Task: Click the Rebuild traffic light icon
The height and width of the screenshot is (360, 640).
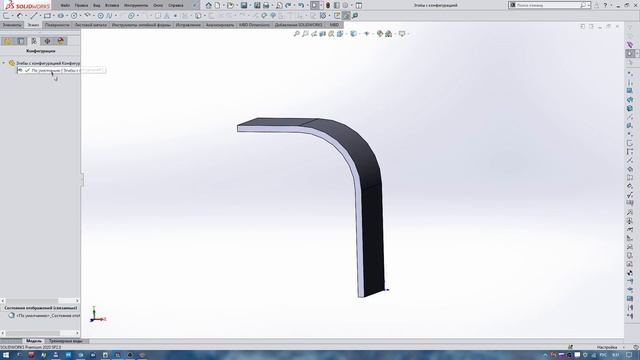Action: 328,5
